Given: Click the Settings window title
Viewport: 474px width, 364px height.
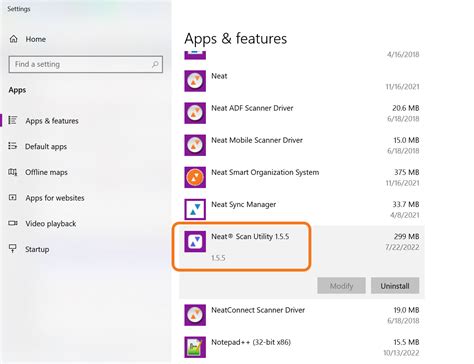Looking at the screenshot, I should click(x=19, y=9).
